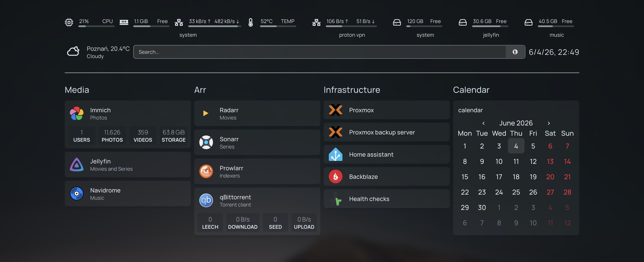The height and width of the screenshot is (262, 644).
Task: Click the Prowlarr icon
Action: pos(206,172)
